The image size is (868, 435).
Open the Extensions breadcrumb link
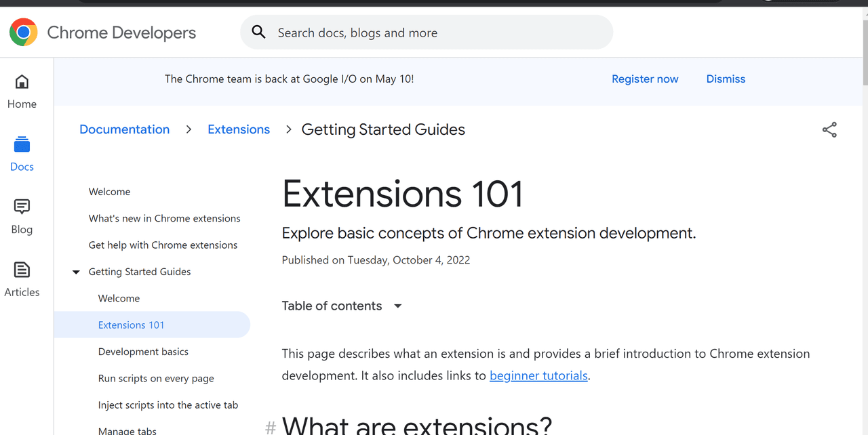pos(239,129)
